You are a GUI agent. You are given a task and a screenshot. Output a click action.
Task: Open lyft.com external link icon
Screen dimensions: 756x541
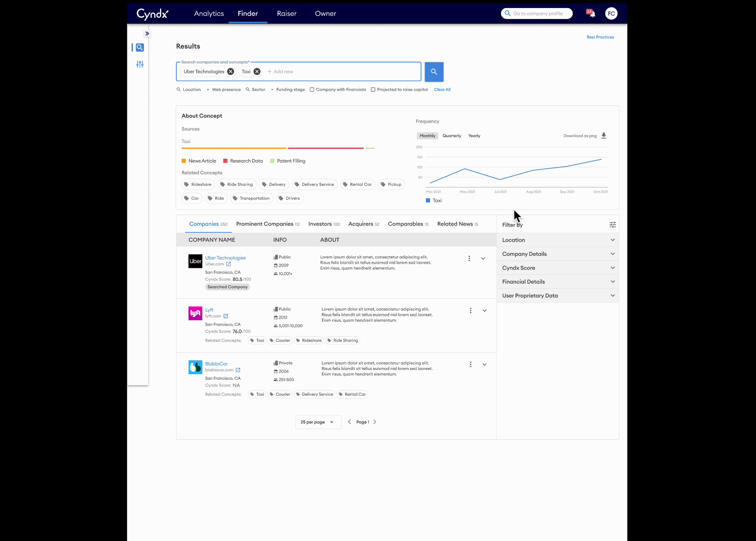pos(226,316)
